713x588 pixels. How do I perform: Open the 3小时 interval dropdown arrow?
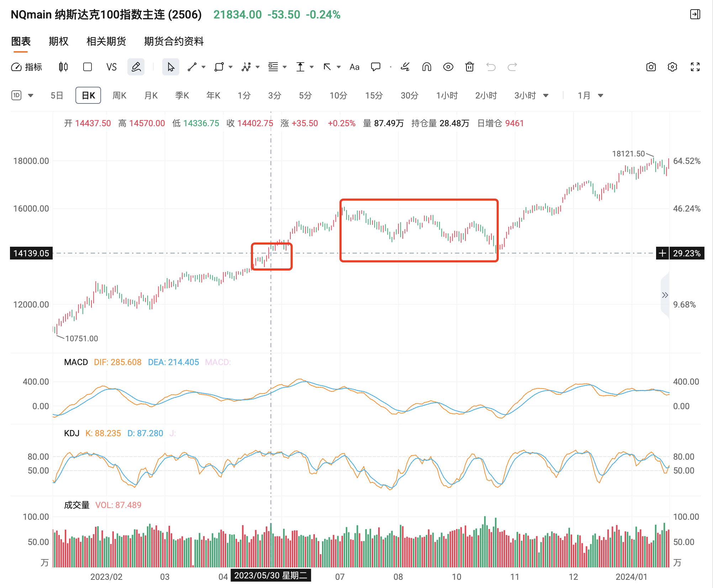click(546, 96)
